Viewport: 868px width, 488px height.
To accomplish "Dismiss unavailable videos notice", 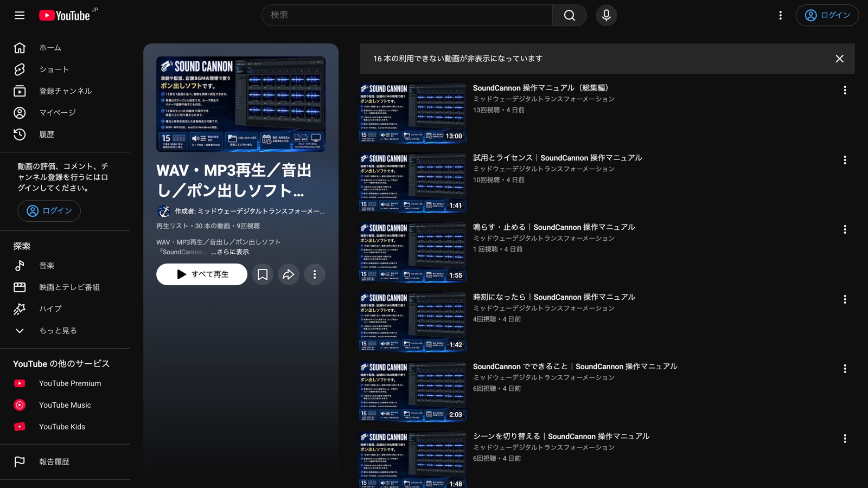I will pyautogui.click(x=839, y=59).
